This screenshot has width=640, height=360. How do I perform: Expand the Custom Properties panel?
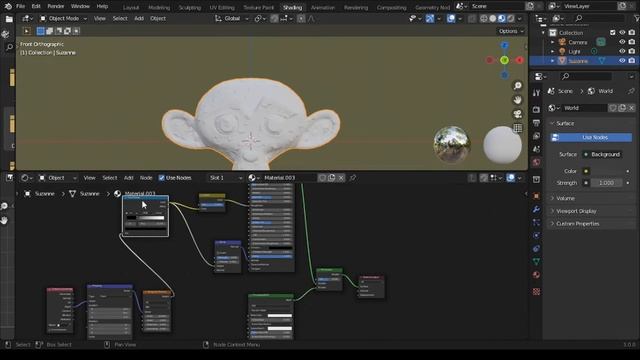pyautogui.click(x=590, y=224)
